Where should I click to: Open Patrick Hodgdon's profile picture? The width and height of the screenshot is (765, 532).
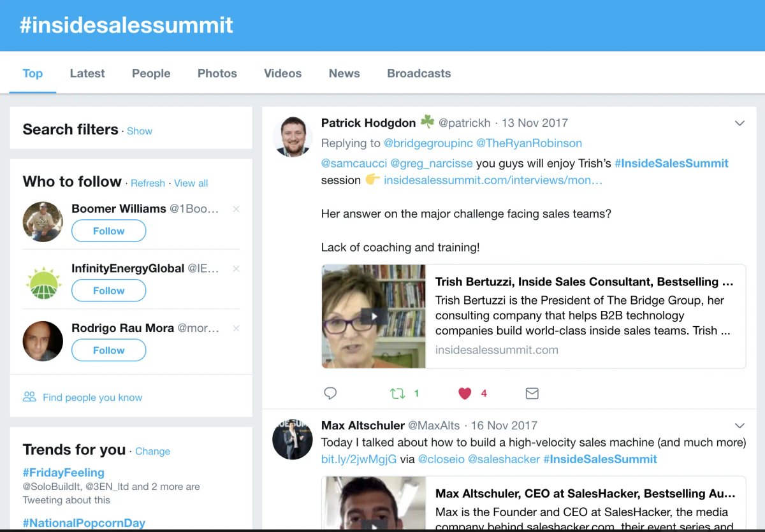coord(293,136)
